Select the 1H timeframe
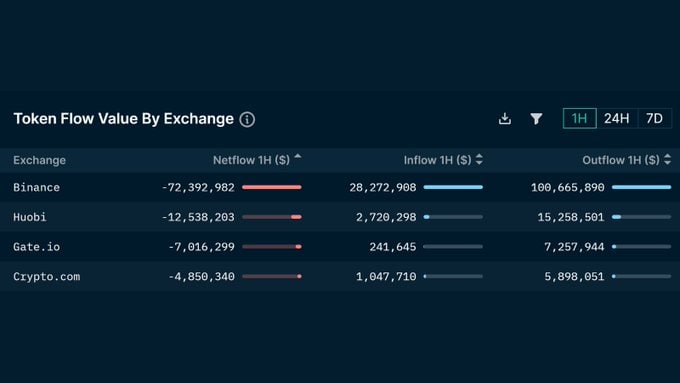The height and width of the screenshot is (383, 680). (x=579, y=118)
